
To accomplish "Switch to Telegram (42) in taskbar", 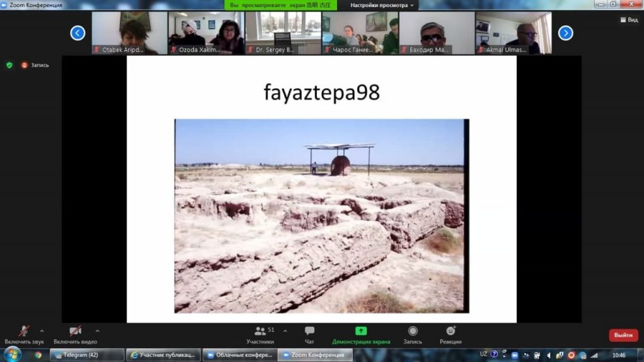I will [x=87, y=355].
